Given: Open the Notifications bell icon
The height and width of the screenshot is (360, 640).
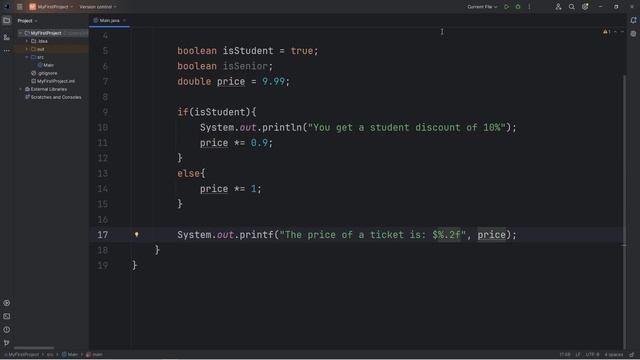Looking at the screenshot, I should pyautogui.click(x=633, y=20).
